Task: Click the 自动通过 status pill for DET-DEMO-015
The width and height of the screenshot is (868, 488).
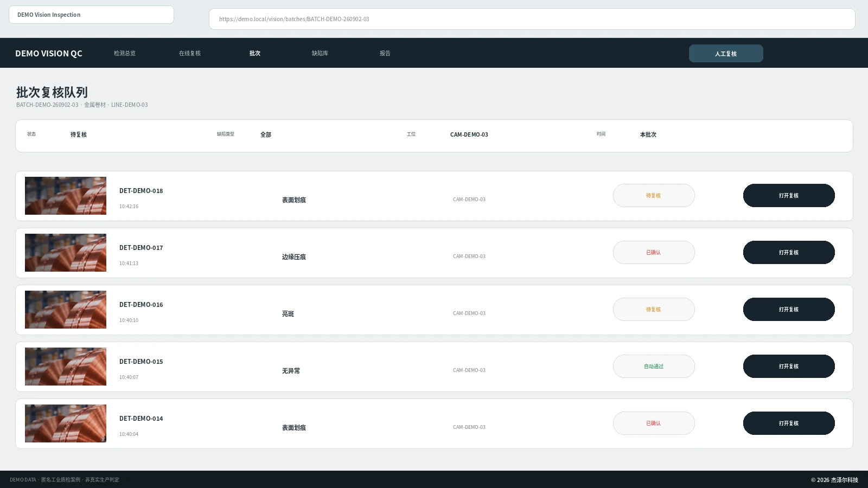Action: pyautogui.click(x=654, y=367)
